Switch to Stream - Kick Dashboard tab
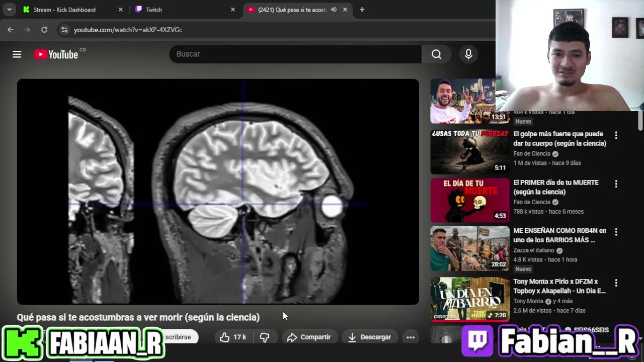This screenshot has height=362, width=644. 64,10
